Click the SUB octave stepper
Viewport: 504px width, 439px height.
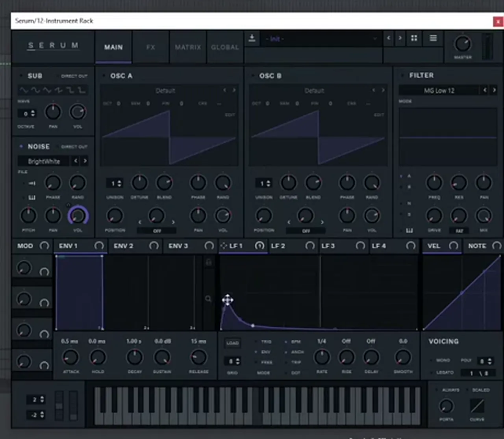pyautogui.click(x=27, y=113)
